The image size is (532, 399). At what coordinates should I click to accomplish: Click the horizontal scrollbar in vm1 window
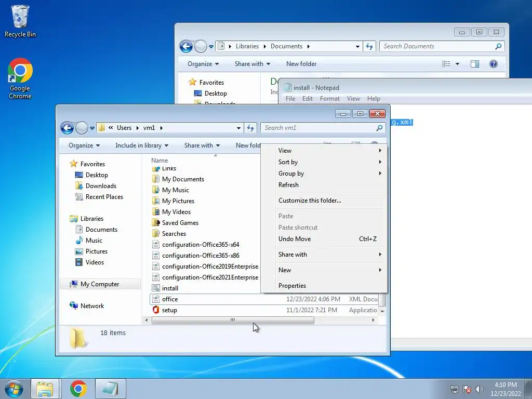click(x=233, y=320)
